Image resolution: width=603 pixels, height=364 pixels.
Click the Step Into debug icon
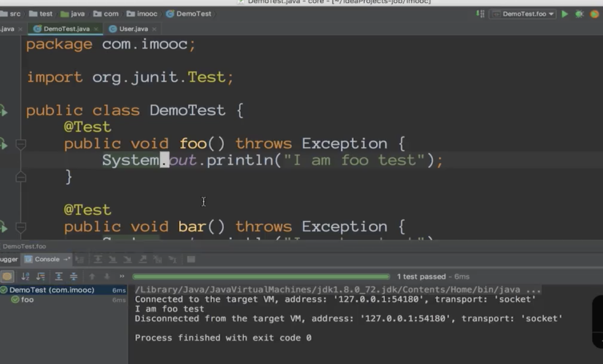coord(113,259)
